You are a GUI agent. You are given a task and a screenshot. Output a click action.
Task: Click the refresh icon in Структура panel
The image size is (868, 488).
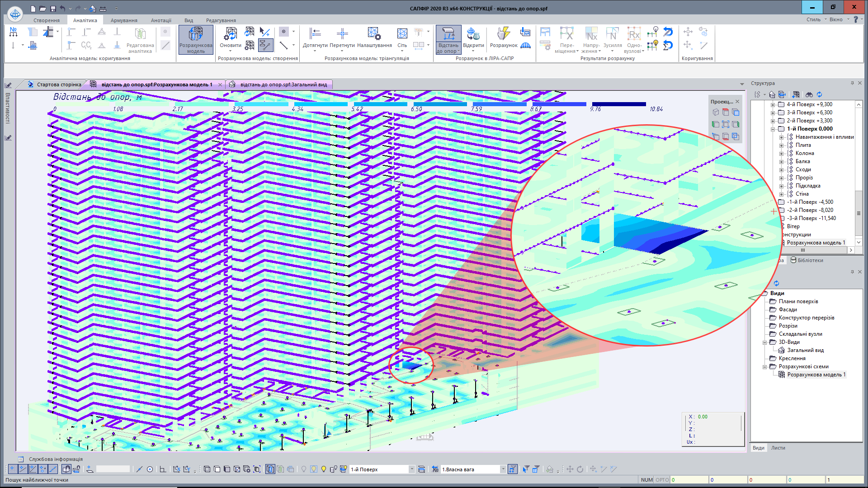pos(819,94)
